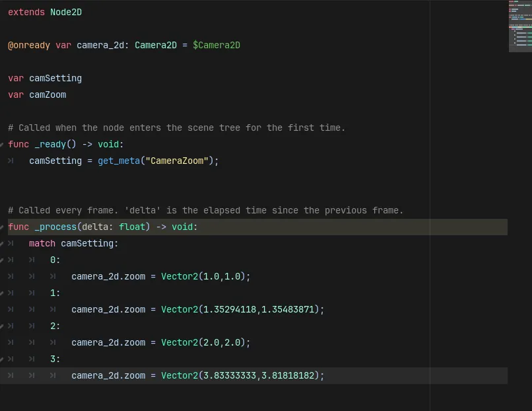This screenshot has height=411, width=532.
Task: Click the '_process' function name
Action: click(x=55, y=227)
